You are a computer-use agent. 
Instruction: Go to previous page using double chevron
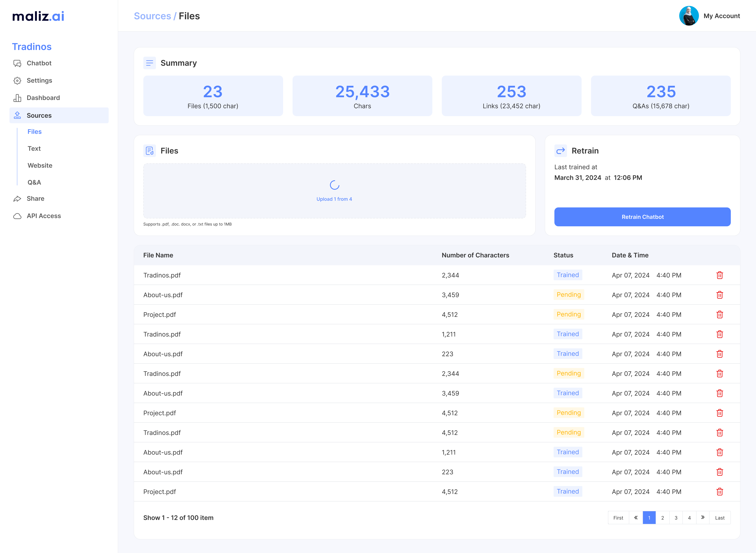pos(636,518)
